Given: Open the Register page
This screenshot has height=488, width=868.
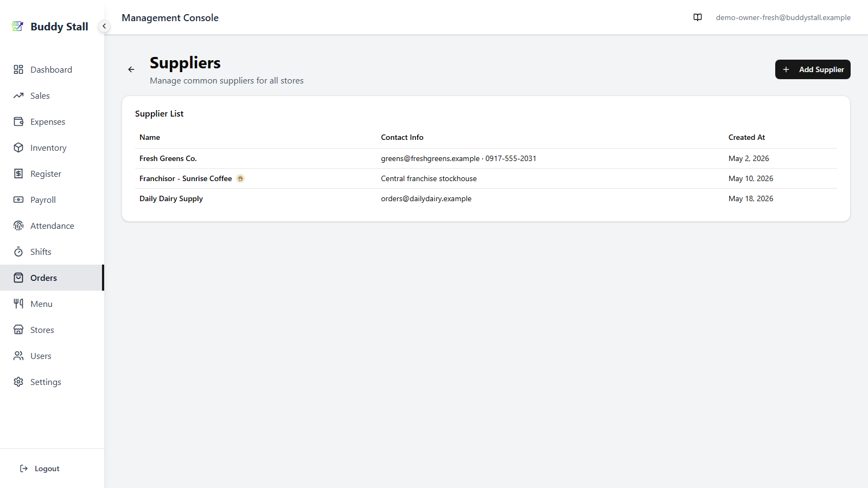Looking at the screenshot, I should (52, 174).
